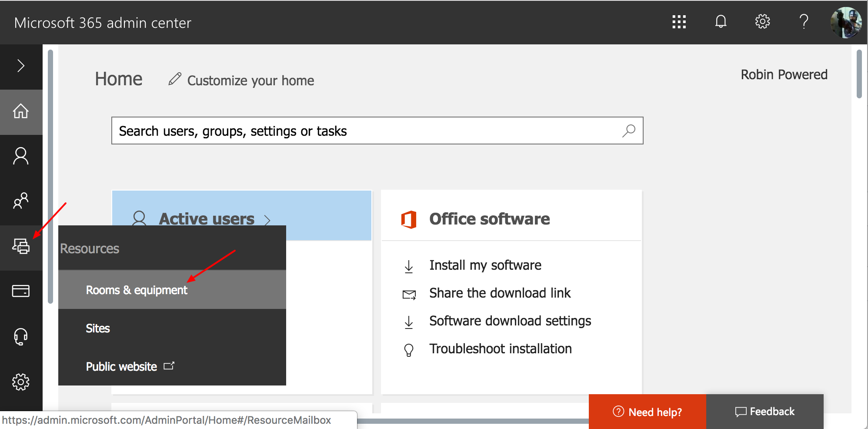Click the Office logo icon
The image size is (868, 429).
coord(409,219)
